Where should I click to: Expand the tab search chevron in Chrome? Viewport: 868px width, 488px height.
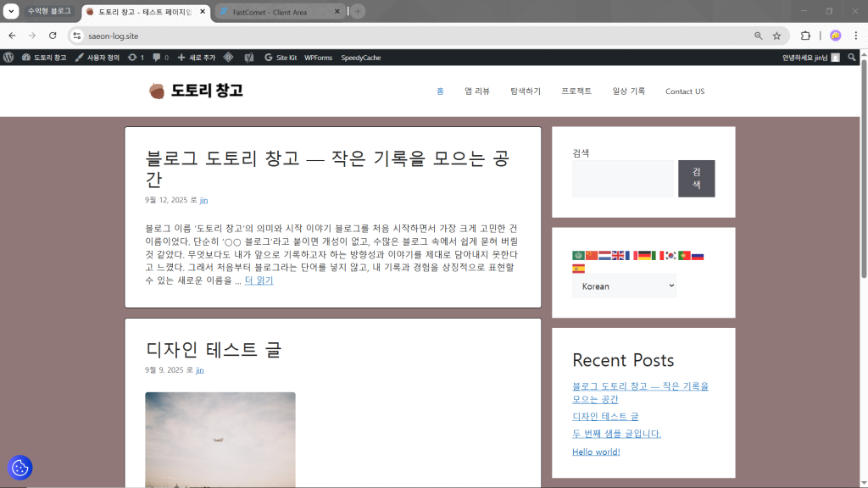[11, 11]
